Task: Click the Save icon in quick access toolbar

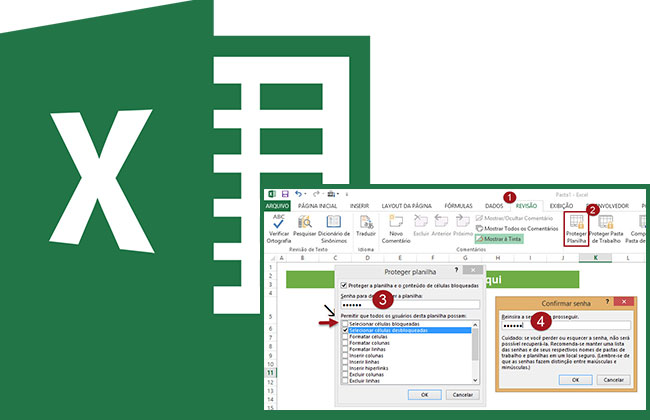Action: (285, 194)
